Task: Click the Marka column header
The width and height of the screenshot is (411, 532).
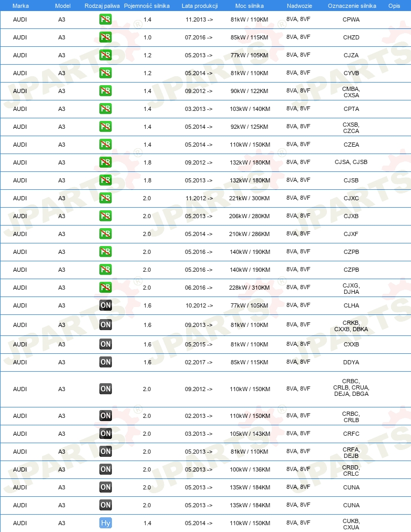Action: [x=20, y=6]
